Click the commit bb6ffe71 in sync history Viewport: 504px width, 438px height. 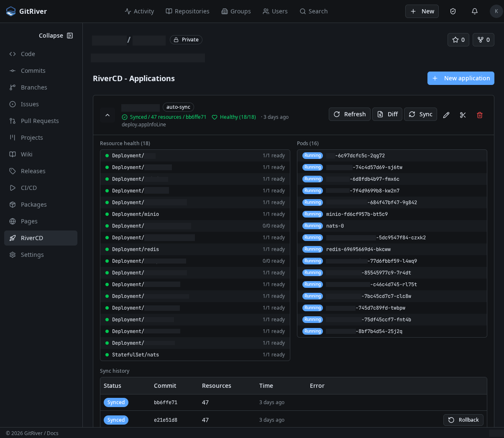166,402
